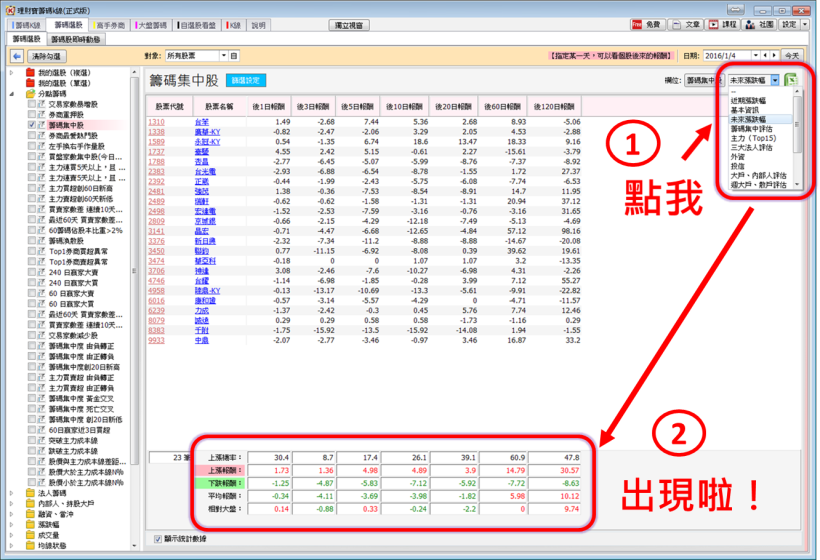
Task: Select 主力 (Top15) in the dropdown list
Action: pyautogui.click(x=754, y=138)
